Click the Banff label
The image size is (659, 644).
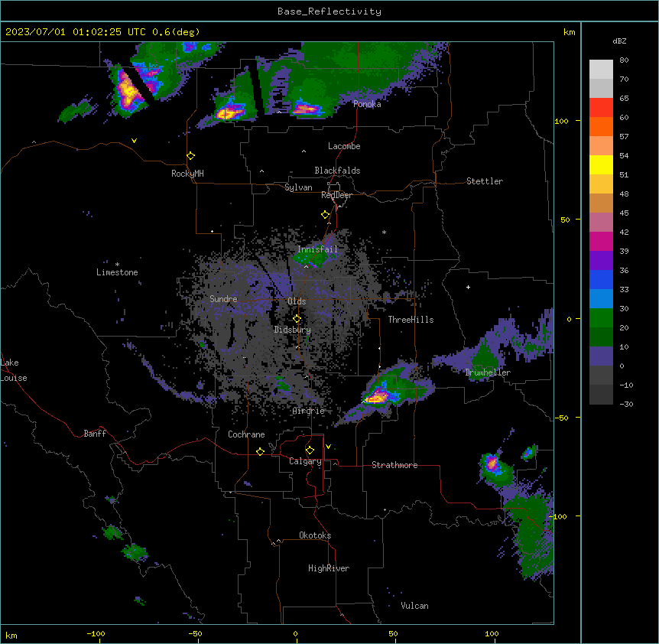(95, 434)
